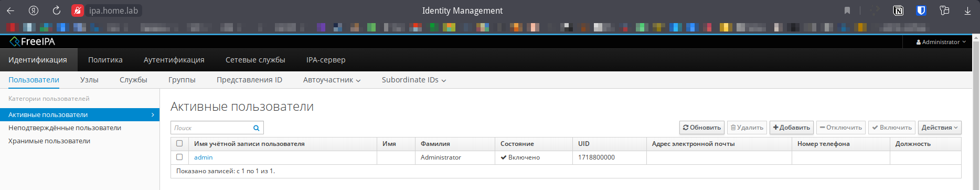Image resolution: width=980 pixels, height=190 pixels.
Task: Open the Действия actions dropdown
Action: pyautogui.click(x=940, y=128)
